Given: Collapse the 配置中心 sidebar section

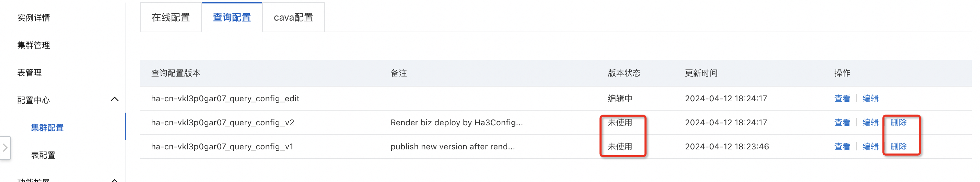Looking at the screenshot, I should pyautogui.click(x=114, y=99).
